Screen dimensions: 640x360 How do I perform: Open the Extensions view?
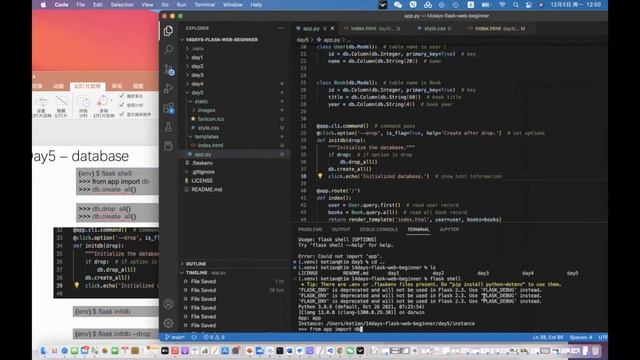[x=169, y=108]
